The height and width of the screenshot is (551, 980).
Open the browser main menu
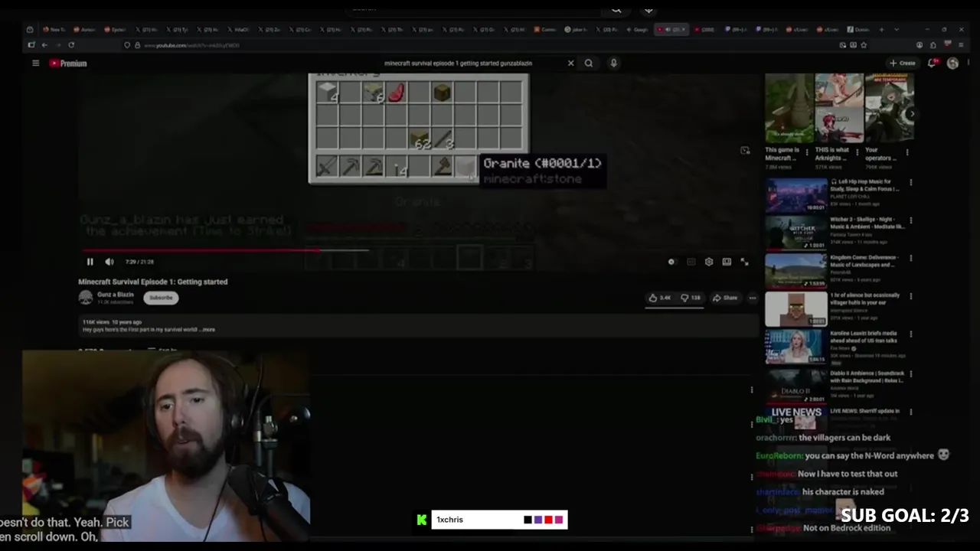(x=961, y=45)
